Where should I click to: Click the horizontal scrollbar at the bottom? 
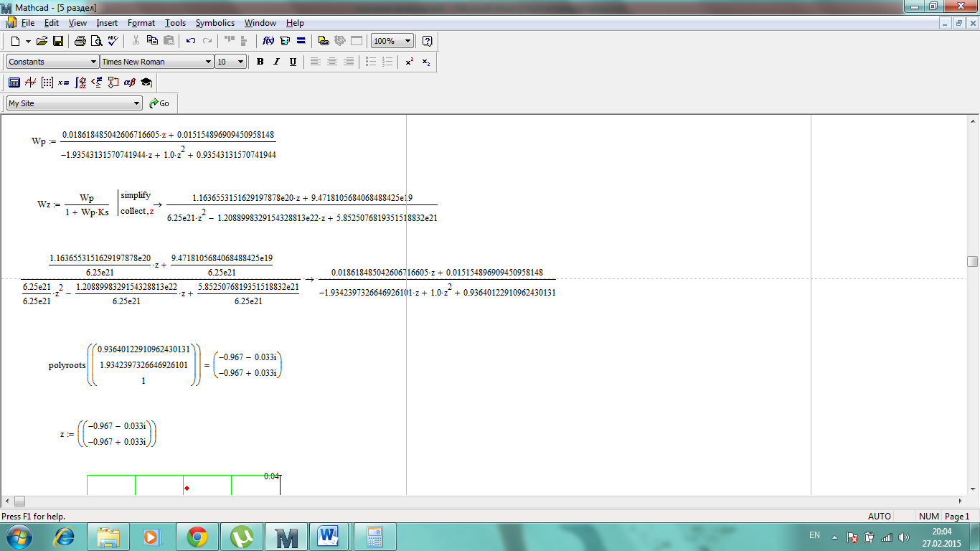coord(488,501)
